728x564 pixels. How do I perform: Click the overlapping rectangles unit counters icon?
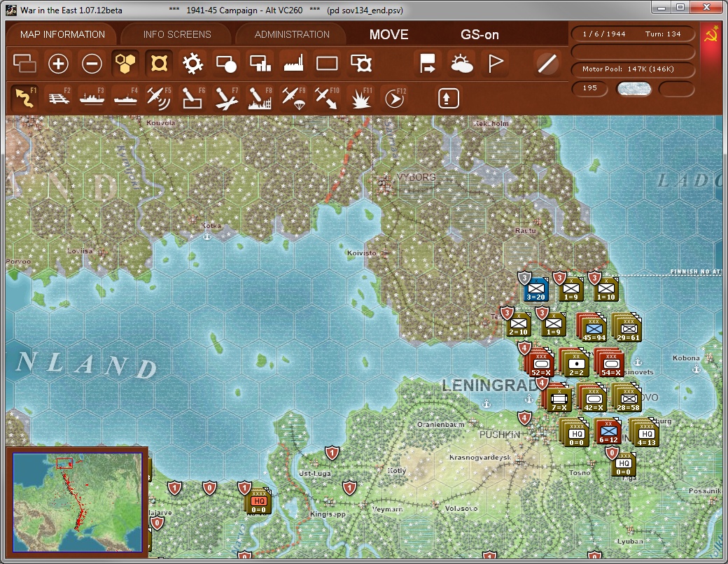(24, 64)
